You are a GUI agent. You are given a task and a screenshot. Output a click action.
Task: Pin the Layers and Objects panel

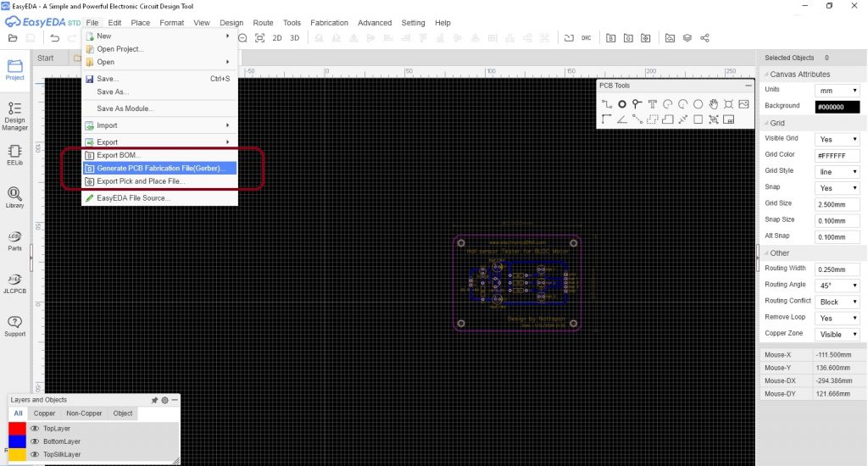[x=154, y=400]
